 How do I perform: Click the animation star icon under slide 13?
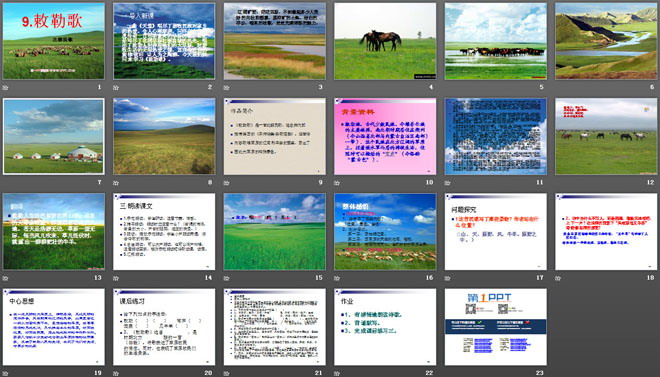tap(5, 278)
